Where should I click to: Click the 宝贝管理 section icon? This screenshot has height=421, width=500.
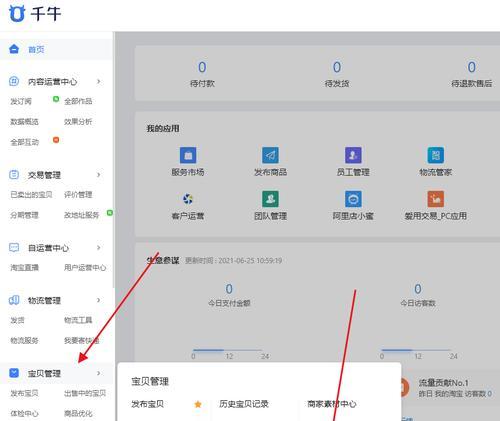14,373
